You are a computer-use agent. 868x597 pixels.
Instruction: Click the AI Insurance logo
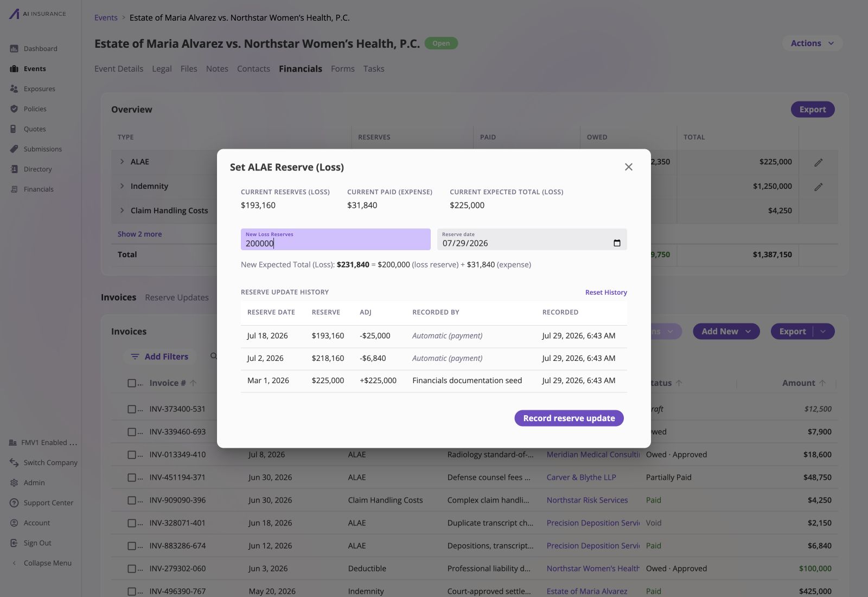pyautogui.click(x=37, y=14)
